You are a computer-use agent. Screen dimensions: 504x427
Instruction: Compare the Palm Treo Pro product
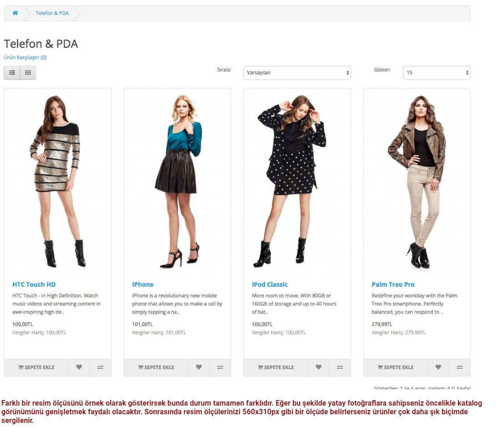point(459,367)
